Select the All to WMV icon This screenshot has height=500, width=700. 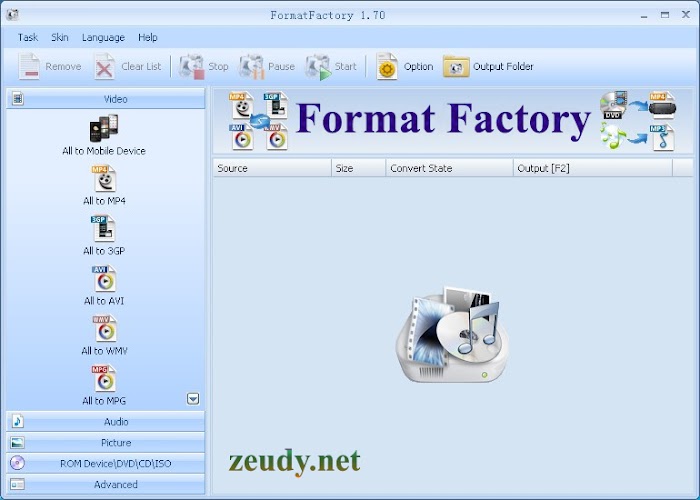[104, 329]
